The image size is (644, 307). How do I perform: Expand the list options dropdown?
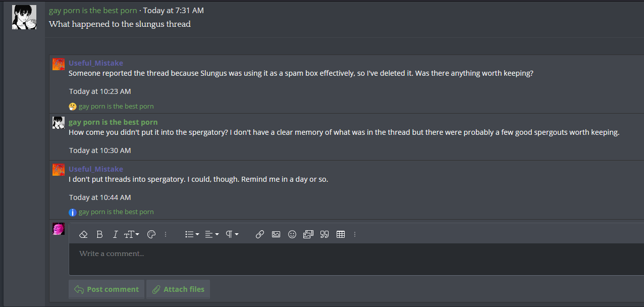click(192, 234)
